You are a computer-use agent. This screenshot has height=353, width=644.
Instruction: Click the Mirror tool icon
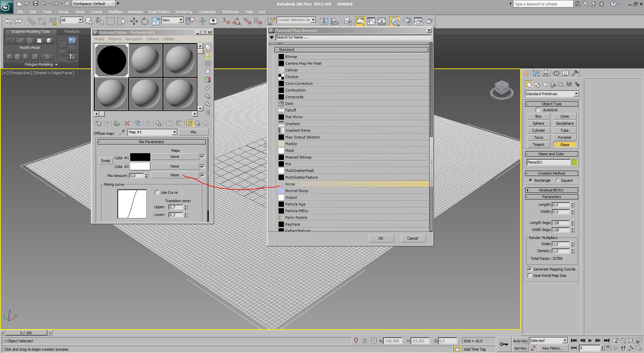324,21
